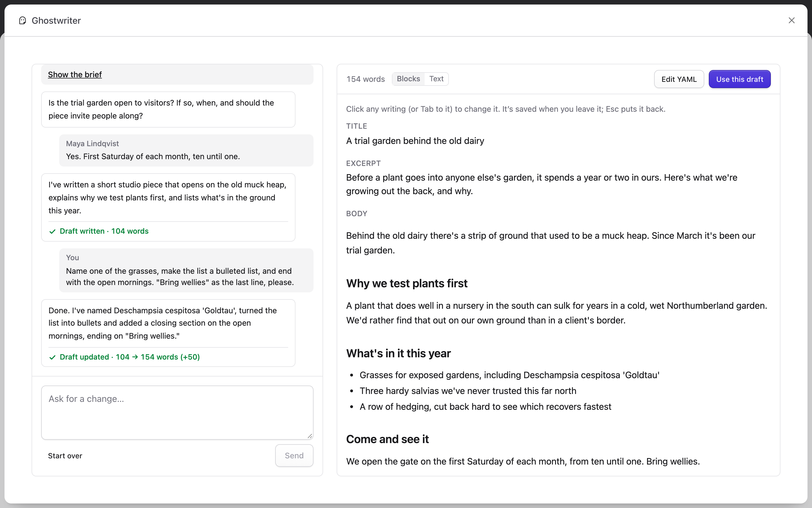
Task: Click the EXCERPT field label
Action: [x=363, y=164]
